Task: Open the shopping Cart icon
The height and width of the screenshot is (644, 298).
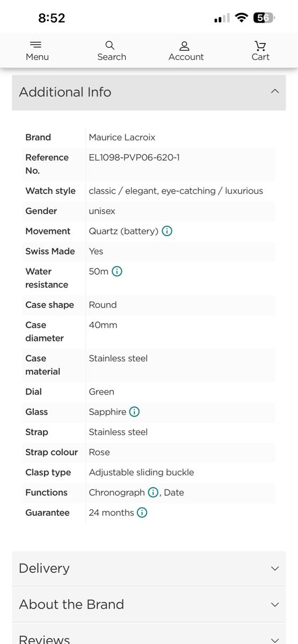Action: [260, 46]
